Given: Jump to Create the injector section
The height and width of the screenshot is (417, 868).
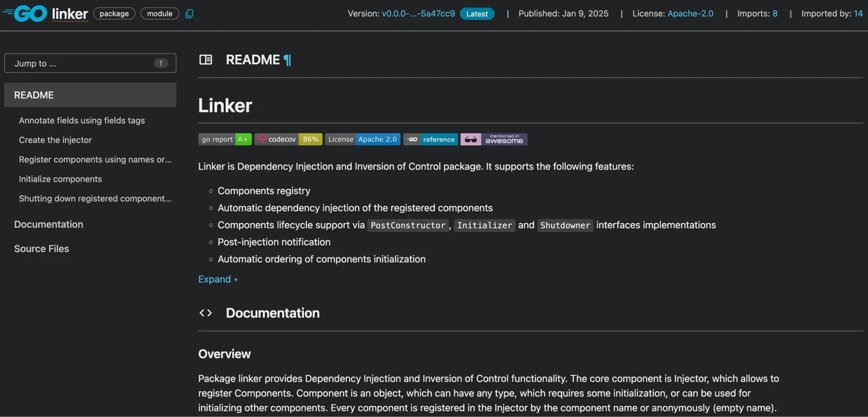Looking at the screenshot, I should pos(55,140).
